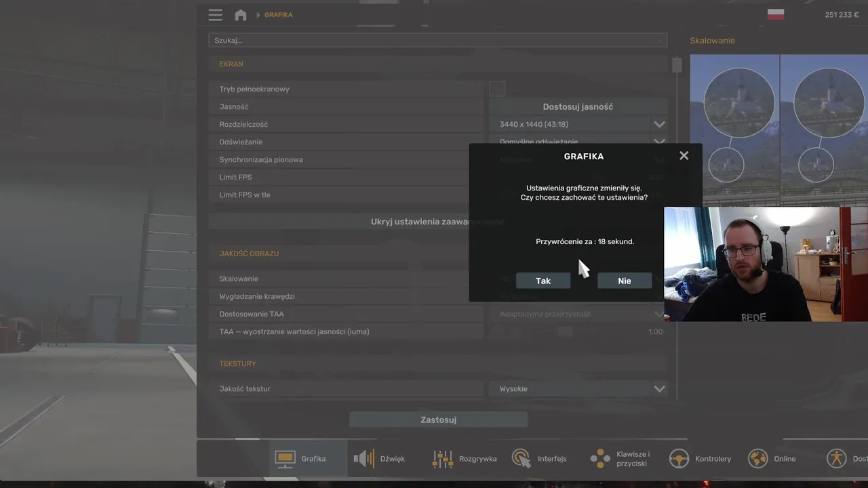Click the Przywrócenie za 18 sekund text

pos(585,241)
